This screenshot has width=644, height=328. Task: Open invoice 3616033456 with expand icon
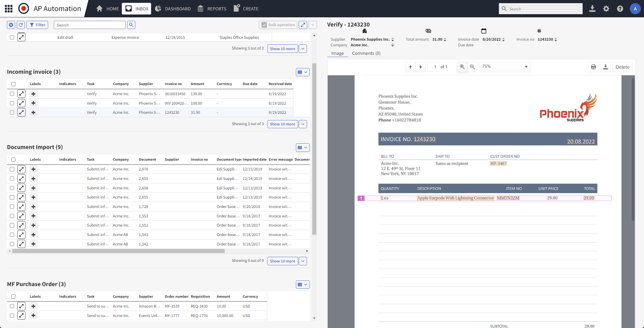pyautogui.click(x=21, y=94)
